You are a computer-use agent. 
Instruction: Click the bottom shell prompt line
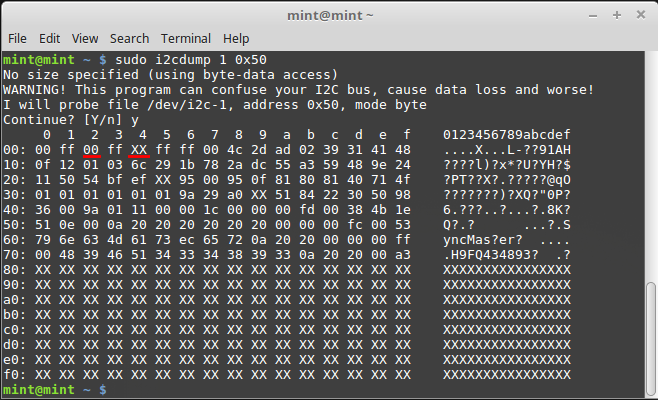(55, 390)
